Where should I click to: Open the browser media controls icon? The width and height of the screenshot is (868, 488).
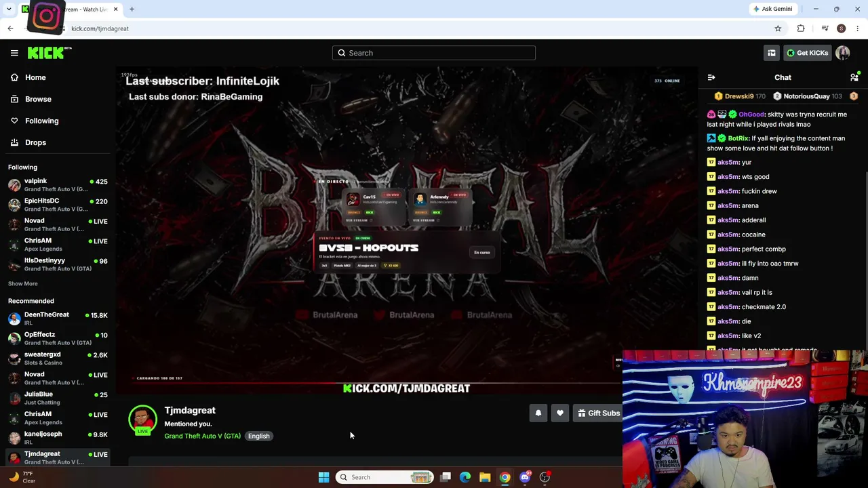click(825, 28)
